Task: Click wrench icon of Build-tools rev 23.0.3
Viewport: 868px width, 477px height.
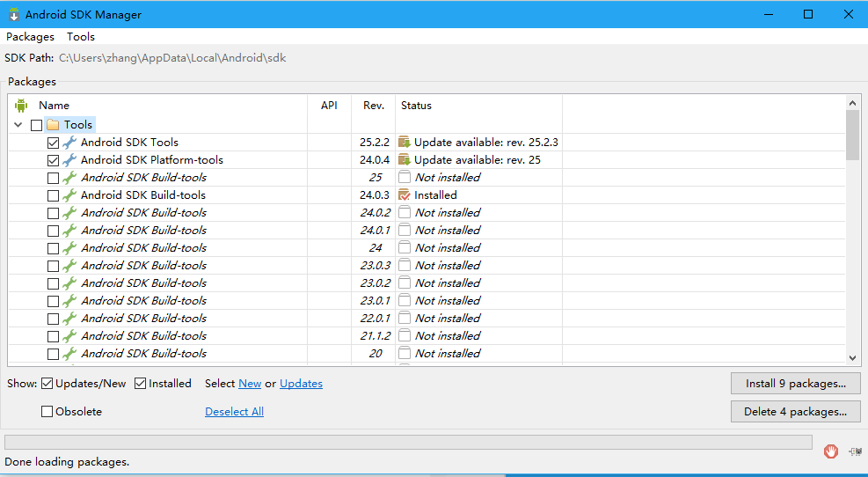Action: tap(69, 266)
